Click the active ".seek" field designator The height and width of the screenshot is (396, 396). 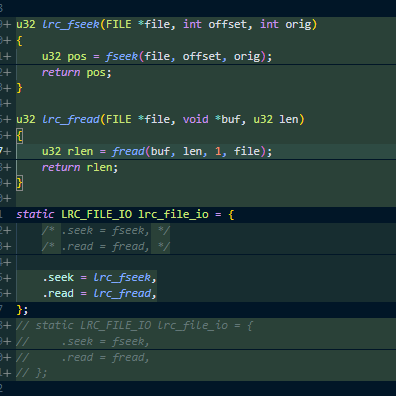click(x=58, y=277)
